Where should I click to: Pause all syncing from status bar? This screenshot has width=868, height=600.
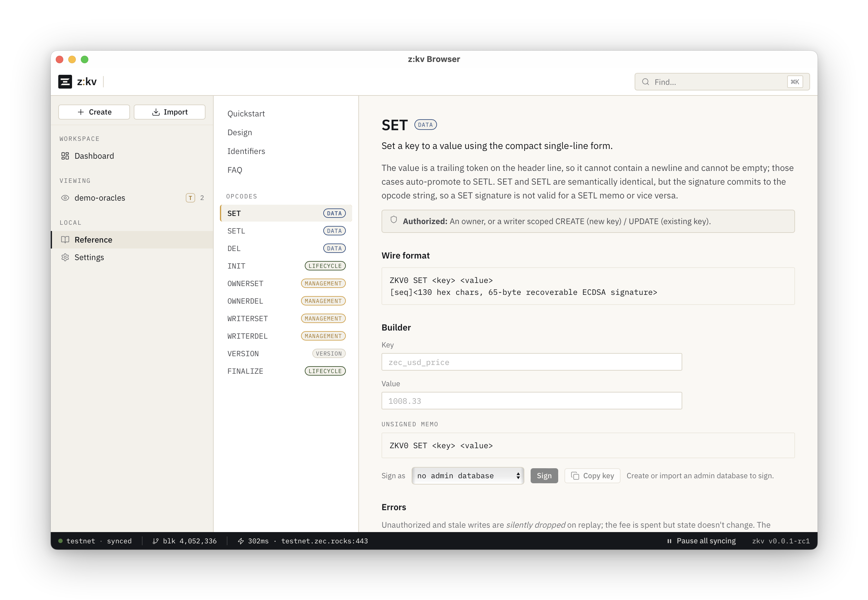tap(701, 541)
